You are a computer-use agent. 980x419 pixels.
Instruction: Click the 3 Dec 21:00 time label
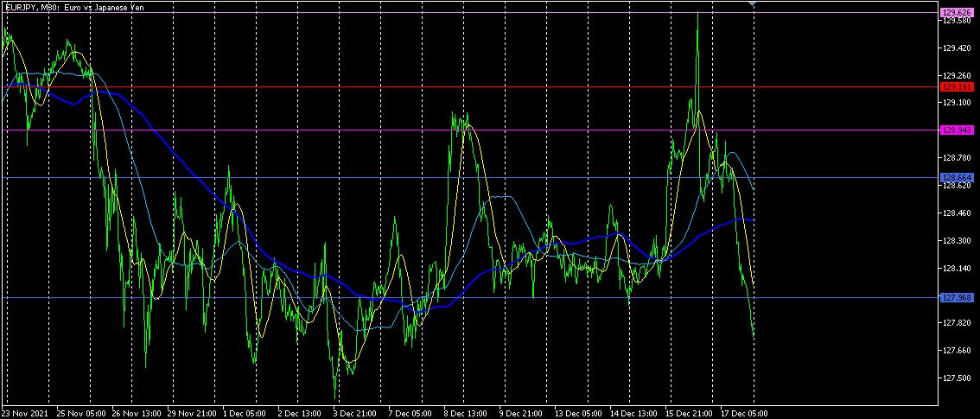[355, 413]
